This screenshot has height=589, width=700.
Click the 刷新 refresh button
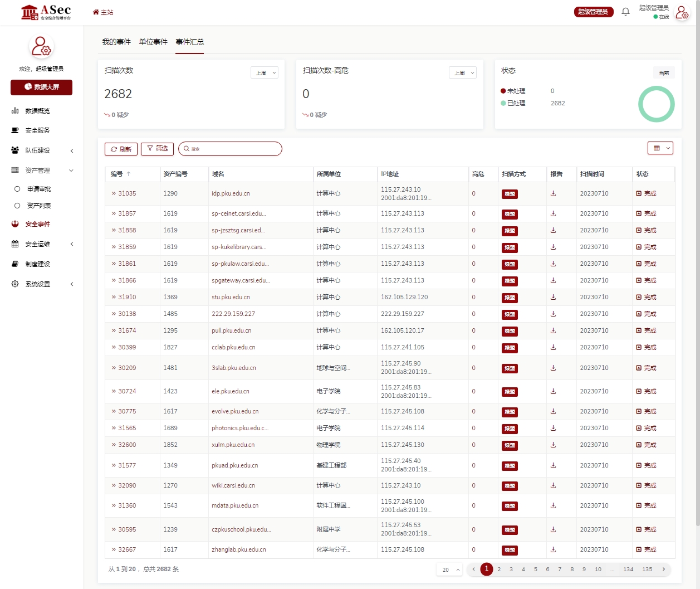point(121,149)
